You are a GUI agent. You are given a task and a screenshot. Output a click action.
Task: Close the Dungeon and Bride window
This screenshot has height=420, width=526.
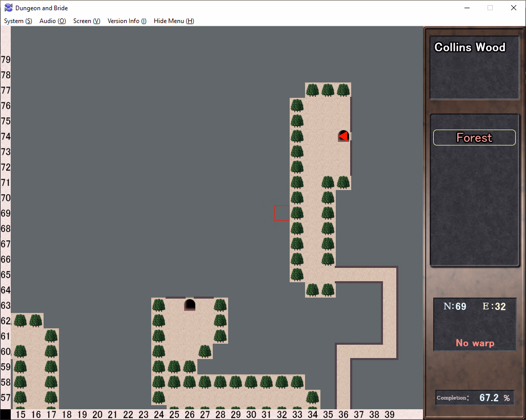[514, 8]
